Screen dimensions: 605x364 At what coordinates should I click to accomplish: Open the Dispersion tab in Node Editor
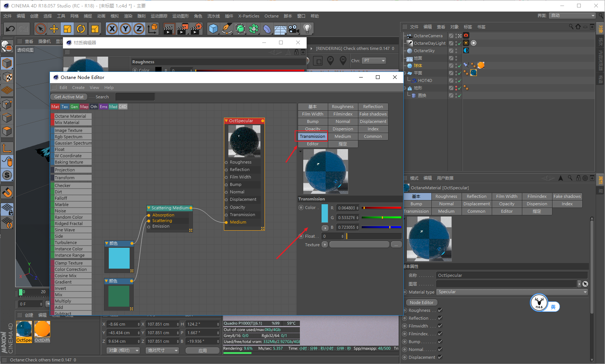(343, 129)
